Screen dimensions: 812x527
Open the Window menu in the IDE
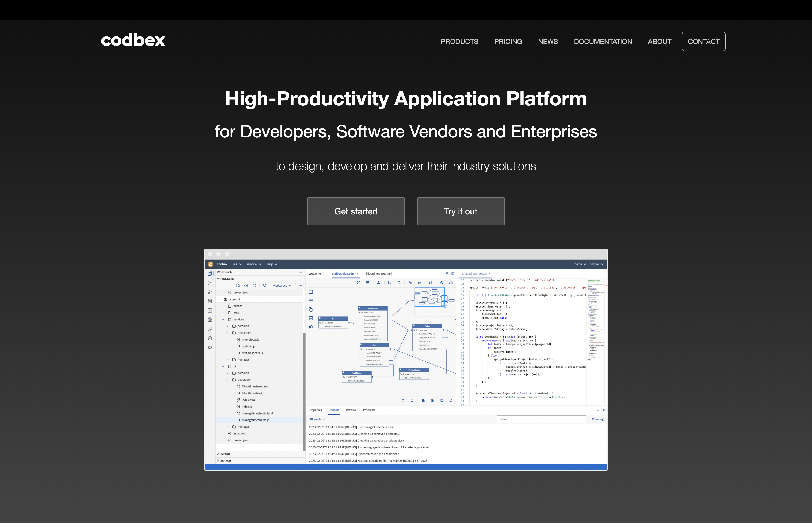254,264
